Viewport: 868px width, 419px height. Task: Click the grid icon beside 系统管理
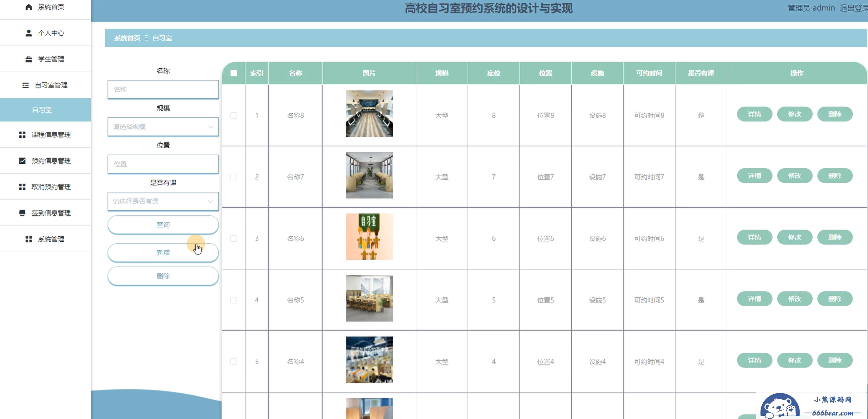pos(29,239)
